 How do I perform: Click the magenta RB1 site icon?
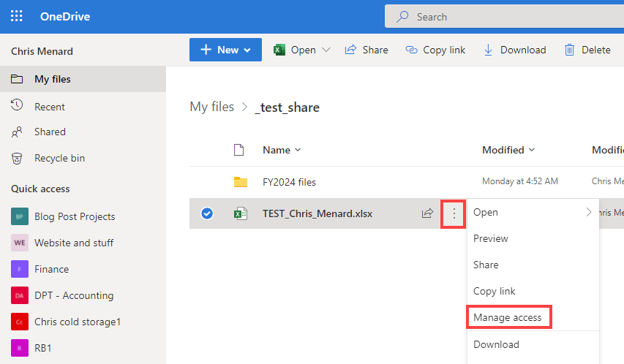20,348
